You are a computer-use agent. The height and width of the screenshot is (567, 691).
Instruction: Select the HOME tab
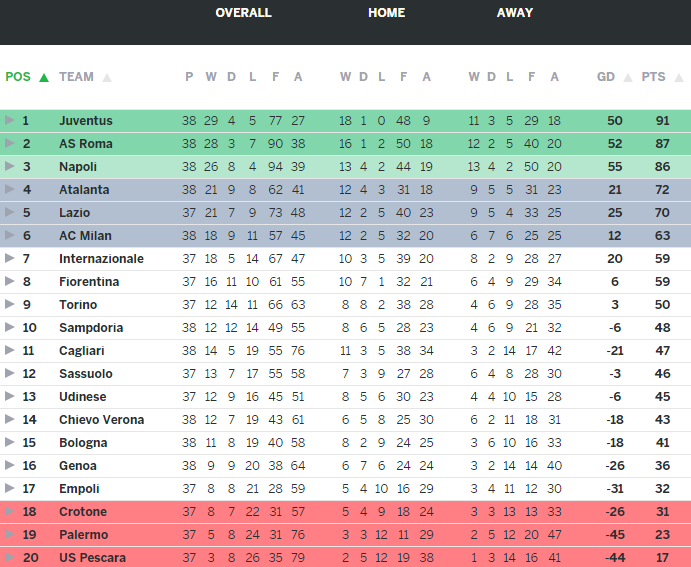386,13
